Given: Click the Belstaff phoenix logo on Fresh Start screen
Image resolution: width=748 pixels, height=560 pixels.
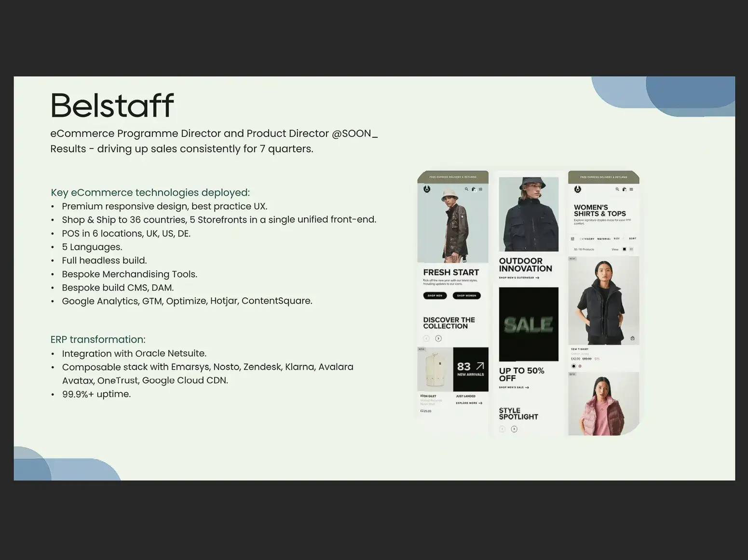Looking at the screenshot, I should tap(427, 189).
